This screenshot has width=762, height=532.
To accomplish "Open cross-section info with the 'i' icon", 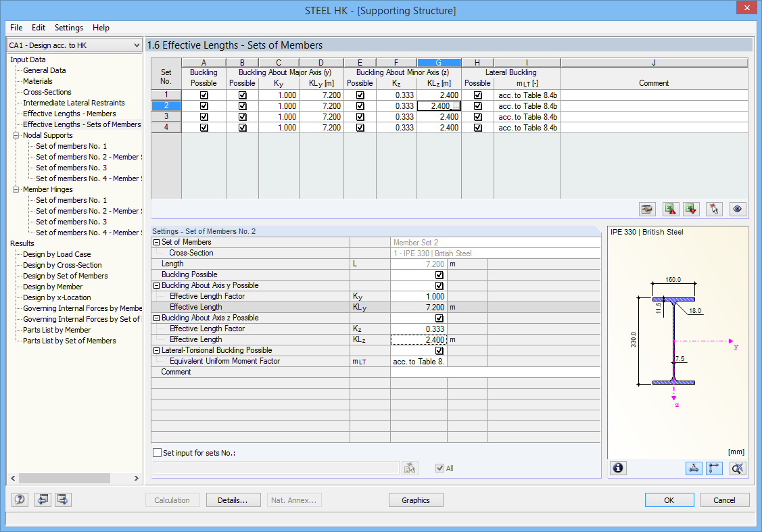I will pyautogui.click(x=618, y=468).
